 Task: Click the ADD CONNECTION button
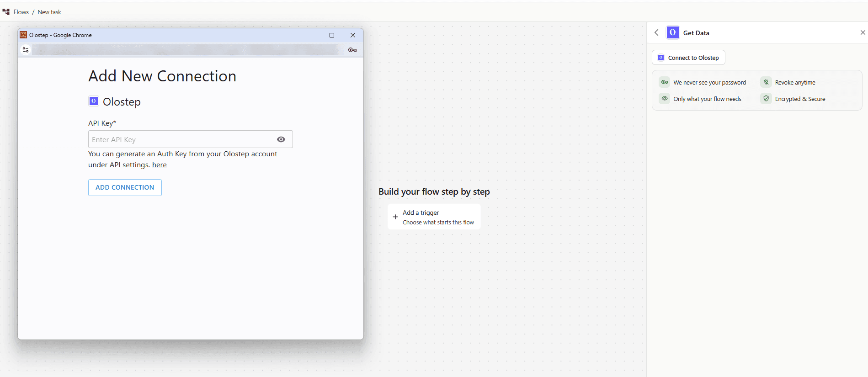(x=125, y=187)
